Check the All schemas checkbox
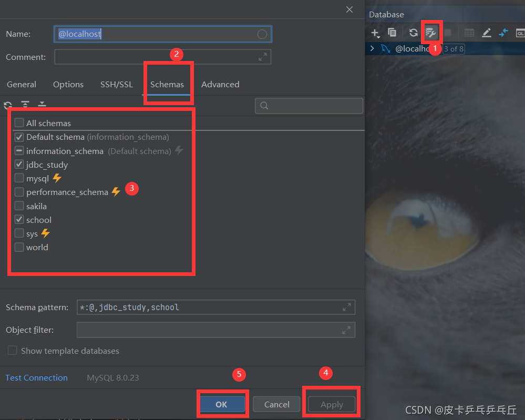 pyautogui.click(x=19, y=123)
